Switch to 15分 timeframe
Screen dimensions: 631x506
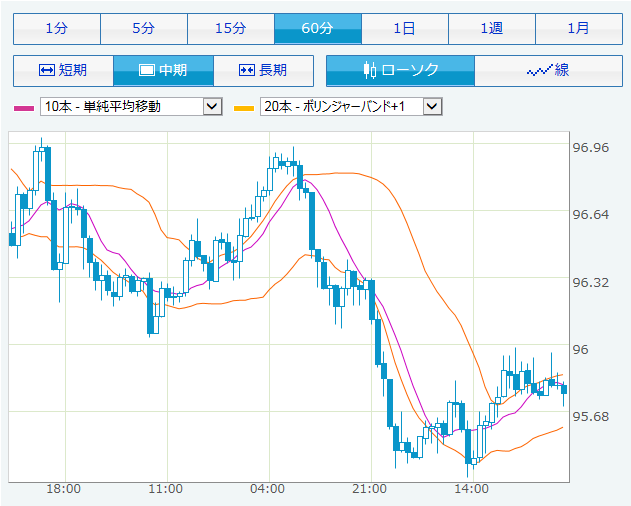pos(231,28)
